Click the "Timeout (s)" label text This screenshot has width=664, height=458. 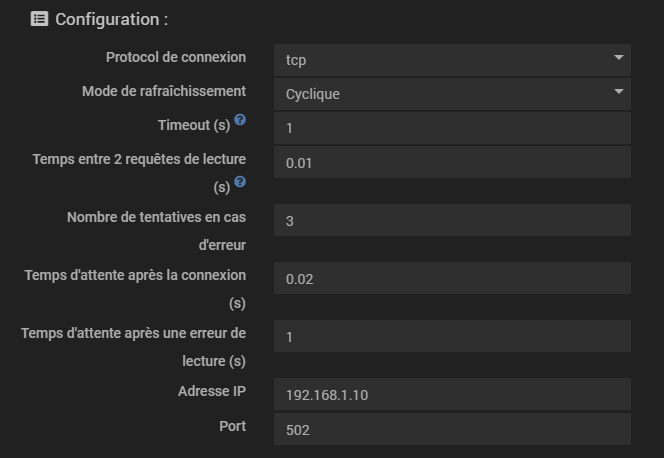193,125
